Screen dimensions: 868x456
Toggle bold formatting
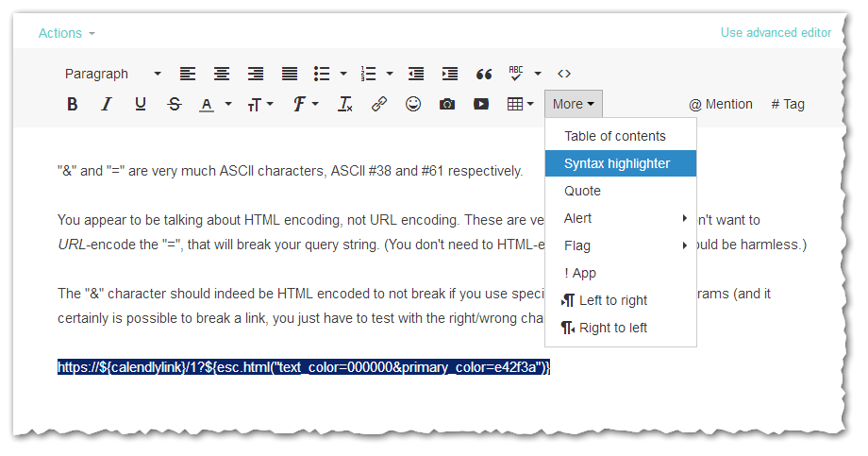click(73, 105)
